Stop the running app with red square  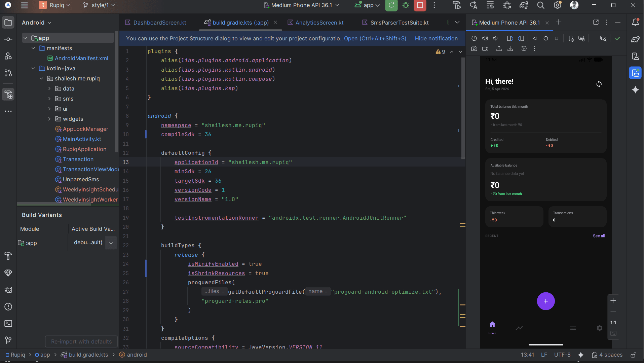(x=420, y=5)
